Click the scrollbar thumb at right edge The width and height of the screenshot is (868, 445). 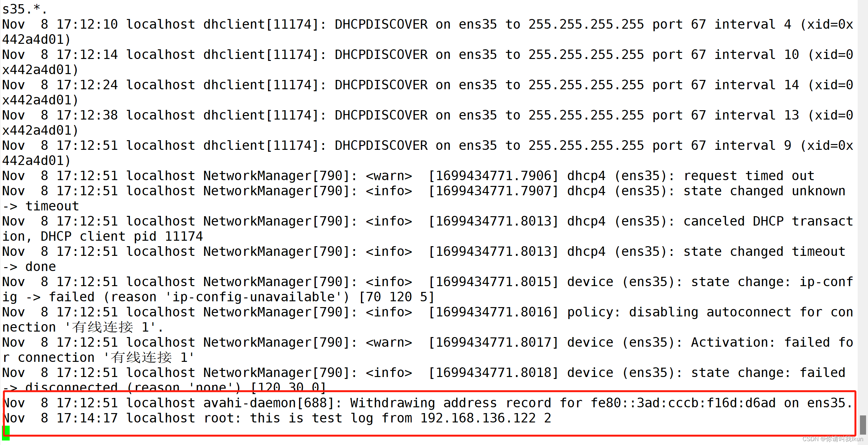tap(862, 425)
